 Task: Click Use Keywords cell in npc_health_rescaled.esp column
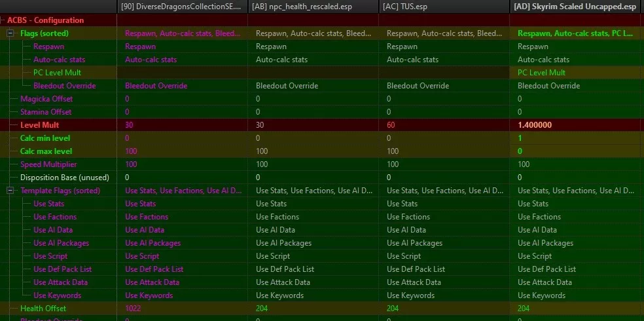click(279, 295)
